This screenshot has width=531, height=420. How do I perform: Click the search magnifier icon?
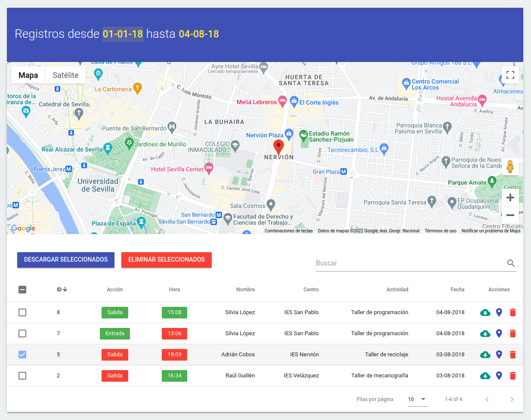point(511,263)
